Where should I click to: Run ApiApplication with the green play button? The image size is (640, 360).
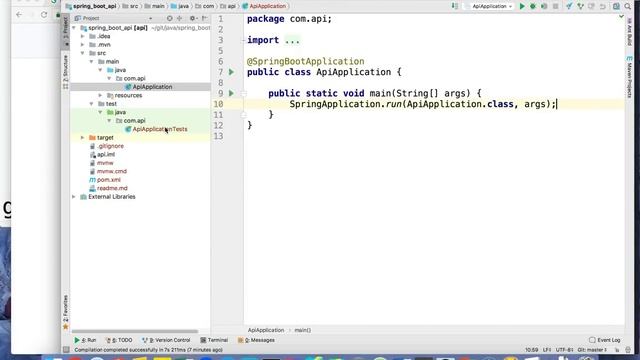[522, 6]
